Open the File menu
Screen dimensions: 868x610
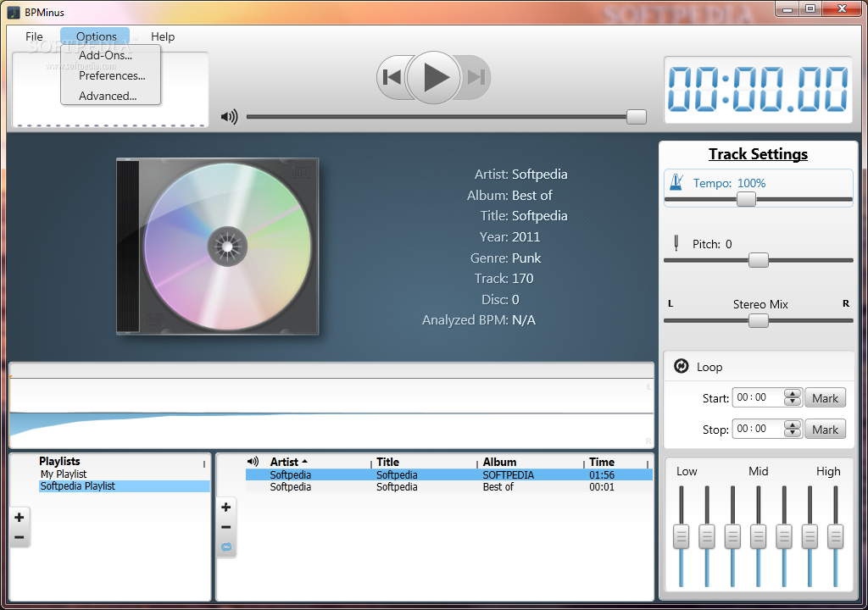[x=34, y=36]
